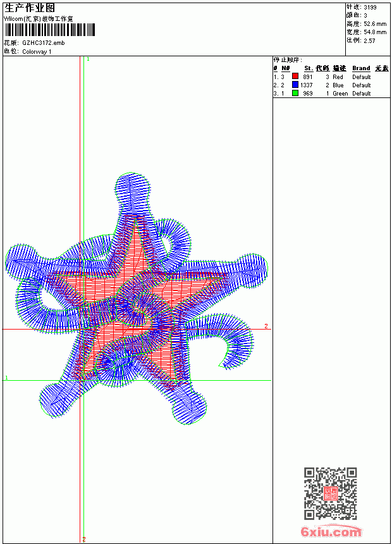Click stitch count 969 in Green row
The height and width of the screenshot is (544, 392).
(308, 94)
